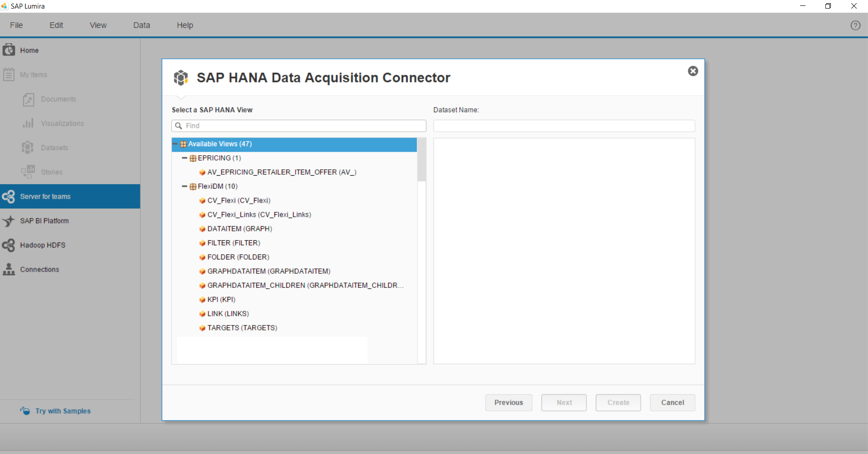
Task: Click the EPRICING package icon
Action: click(193, 158)
